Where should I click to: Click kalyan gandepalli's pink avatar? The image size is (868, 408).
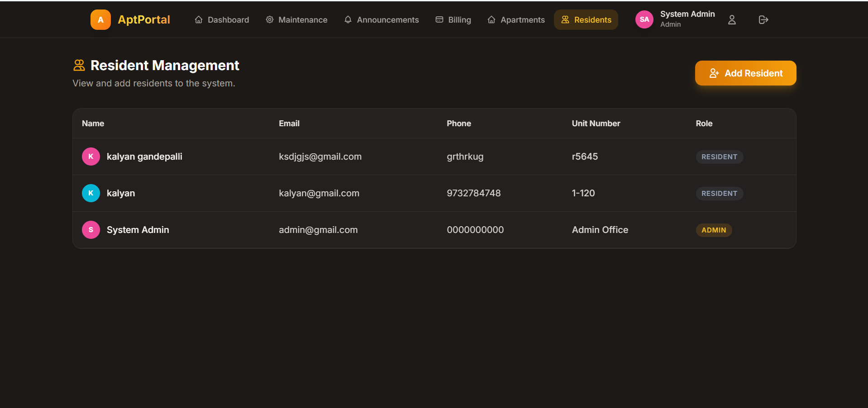[x=91, y=157]
